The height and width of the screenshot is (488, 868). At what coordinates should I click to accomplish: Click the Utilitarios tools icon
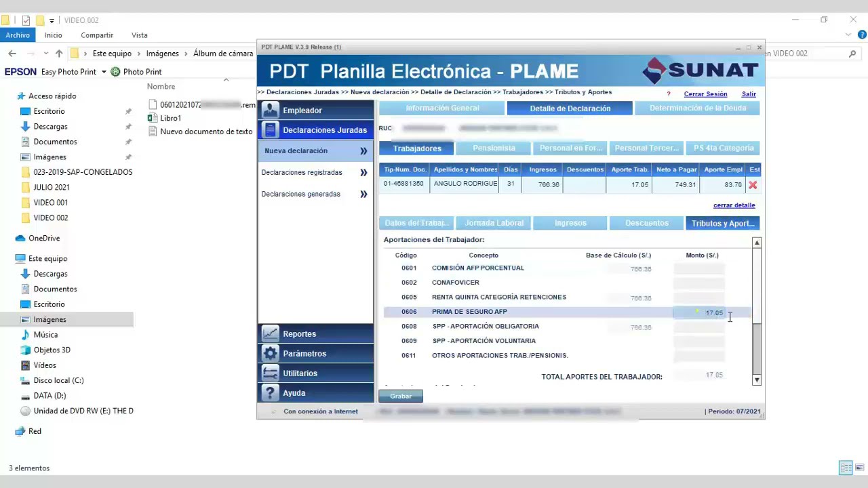click(270, 373)
